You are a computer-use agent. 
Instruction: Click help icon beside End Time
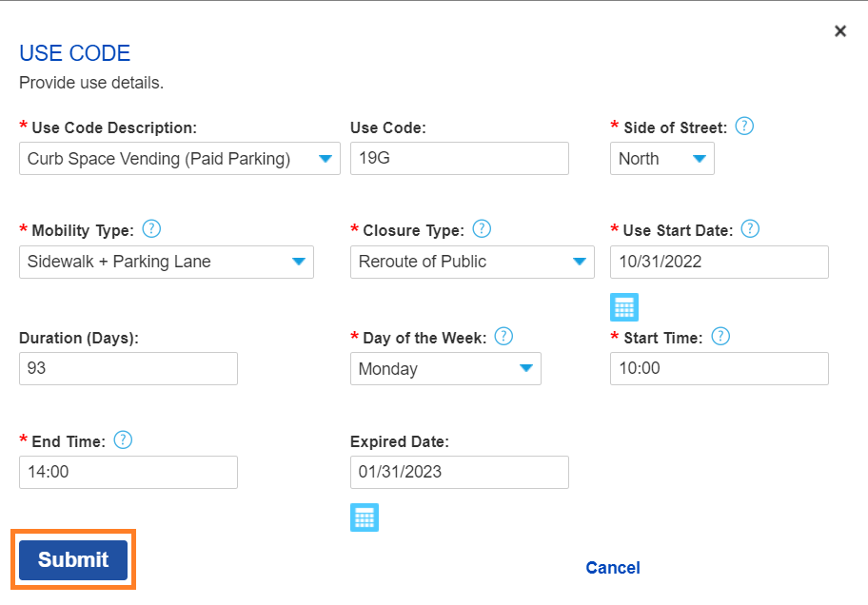pyautogui.click(x=123, y=440)
